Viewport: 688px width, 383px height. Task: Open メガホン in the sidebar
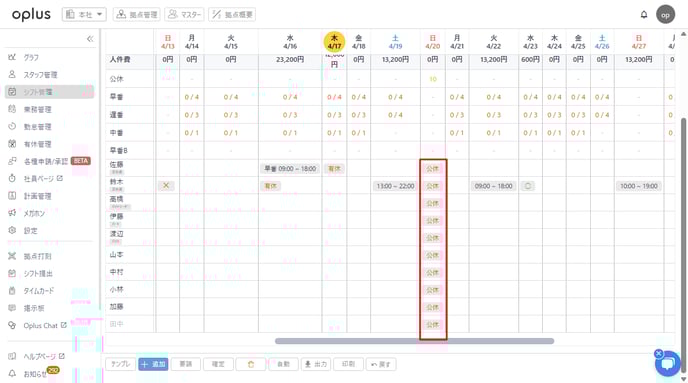[34, 213]
